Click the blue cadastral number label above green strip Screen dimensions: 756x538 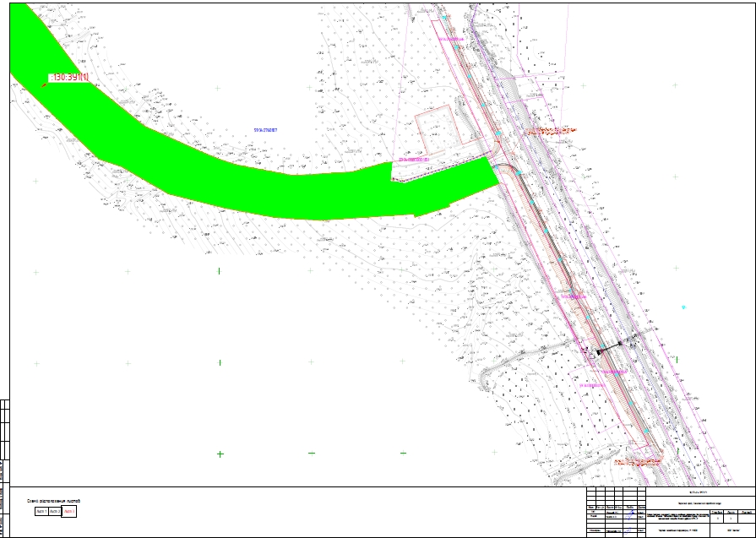point(265,130)
